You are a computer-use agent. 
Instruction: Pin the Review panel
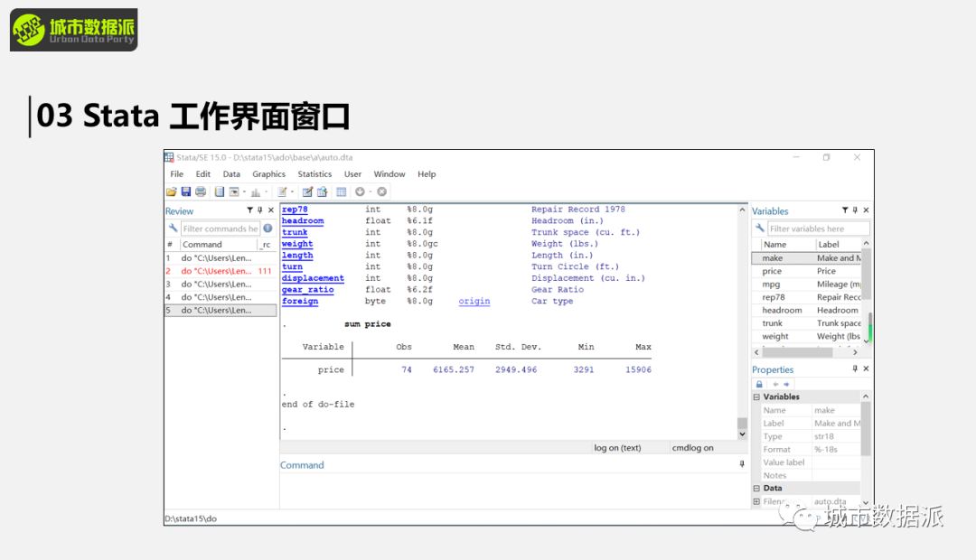pyautogui.click(x=260, y=210)
